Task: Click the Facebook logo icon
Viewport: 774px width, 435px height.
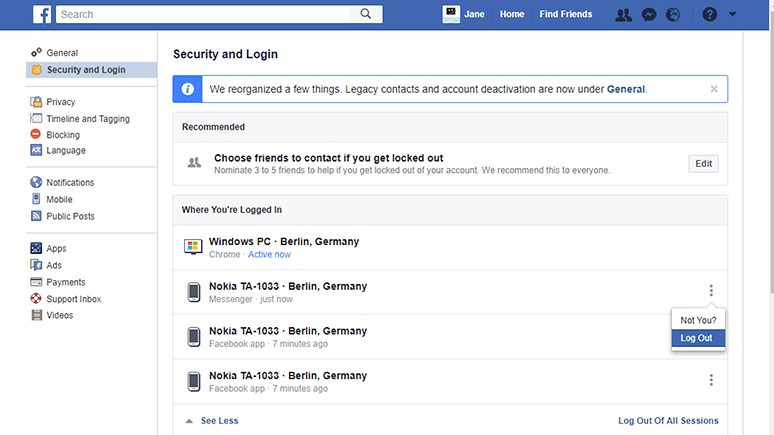Action: click(x=42, y=14)
